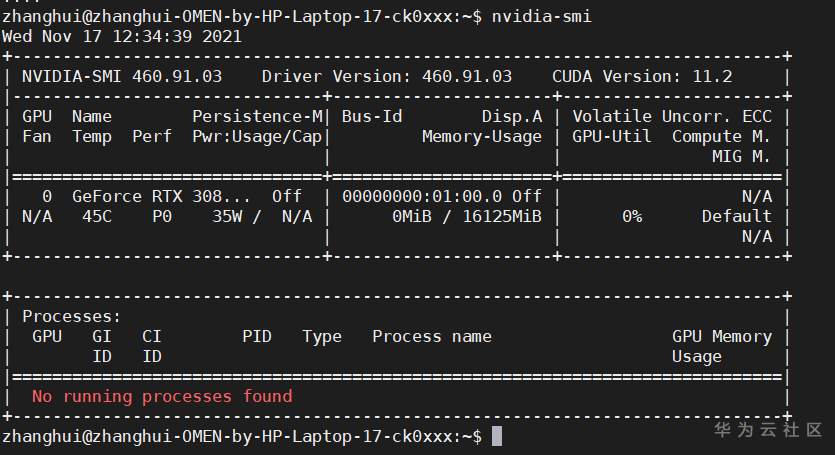The height and width of the screenshot is (455, 835).
Task: Click the 0% GPU utilization value
Action: (x=631, y=216)
